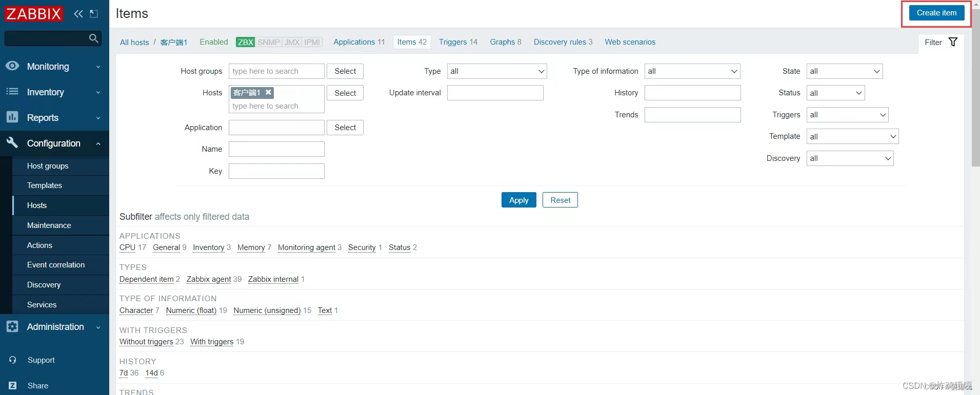Viewport: 980px width, 395px height.
Task: Open the Discovery rules 3 tab
Action: coord(563,42)
